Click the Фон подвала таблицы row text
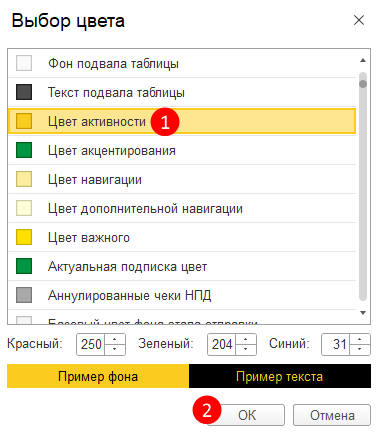379x435 pixels. click(x=113, y=63)
